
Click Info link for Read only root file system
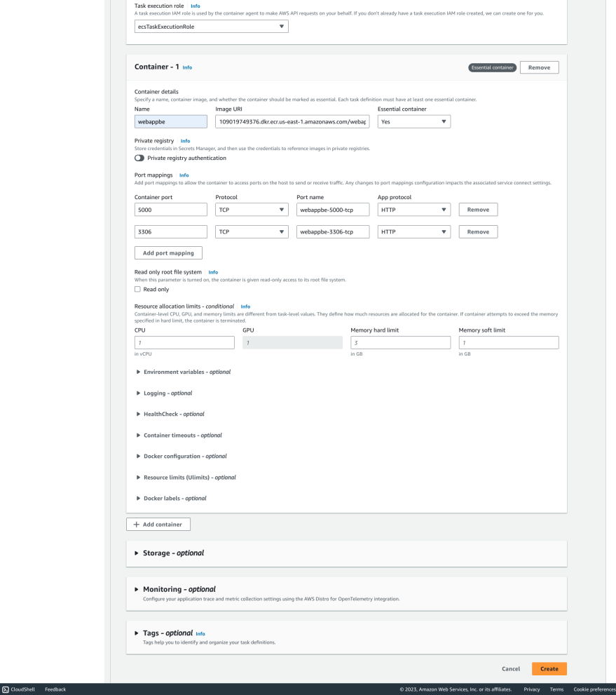(x=213, y=272)
